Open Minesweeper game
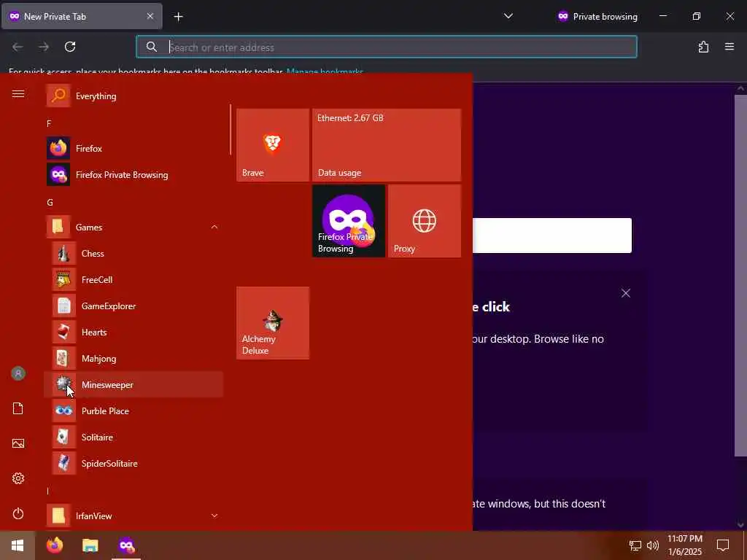 tap(133, 384)
